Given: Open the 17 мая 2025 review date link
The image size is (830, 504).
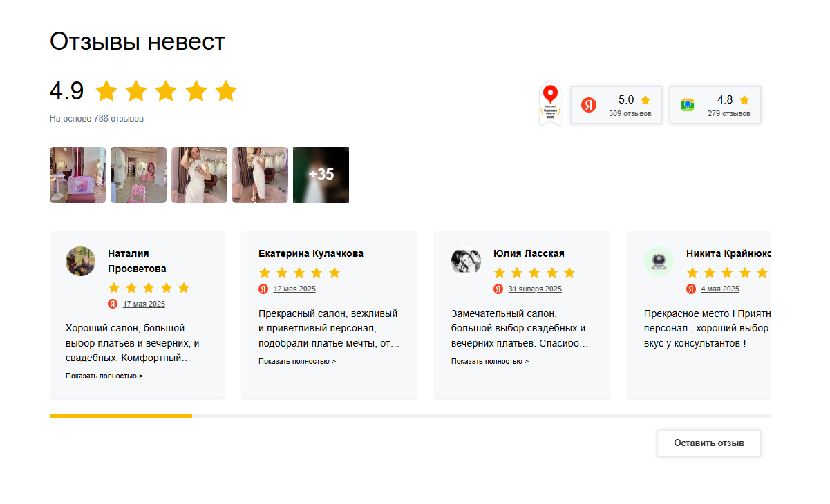Looking at the screenshot, I should pos(144,304).
